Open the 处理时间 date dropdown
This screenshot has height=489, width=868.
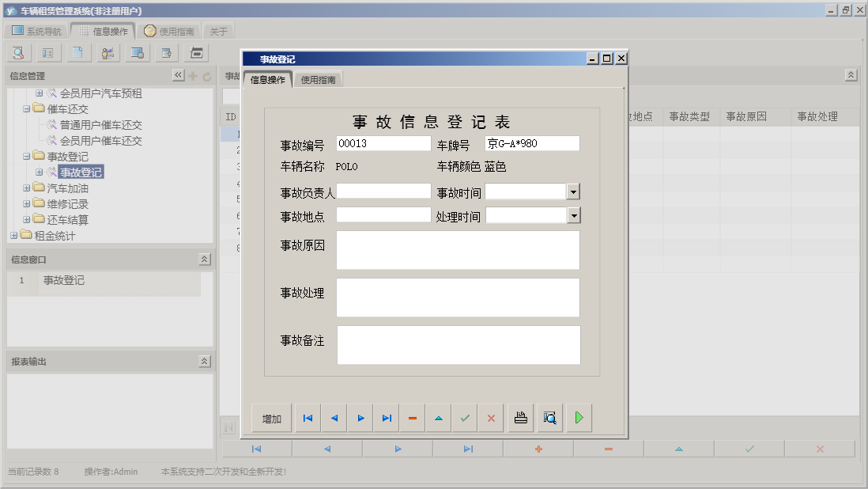tap(575, 214)
